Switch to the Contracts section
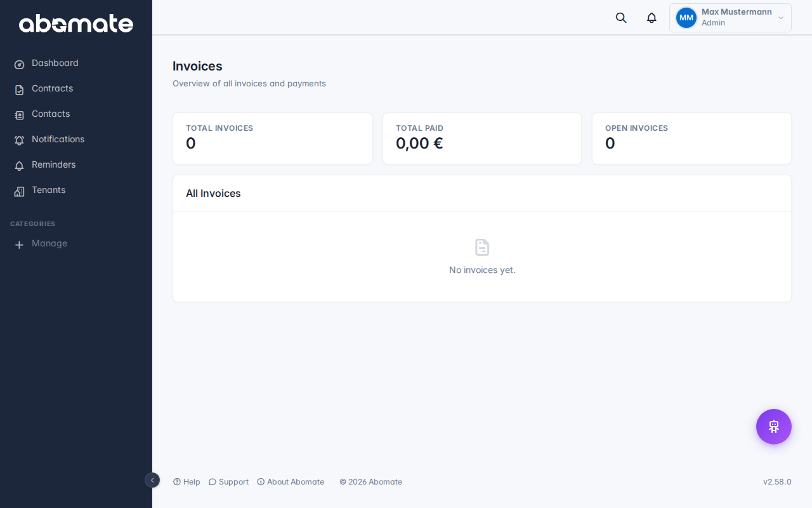Viewport: 812px width, 508px height. (x=52, y=89)
